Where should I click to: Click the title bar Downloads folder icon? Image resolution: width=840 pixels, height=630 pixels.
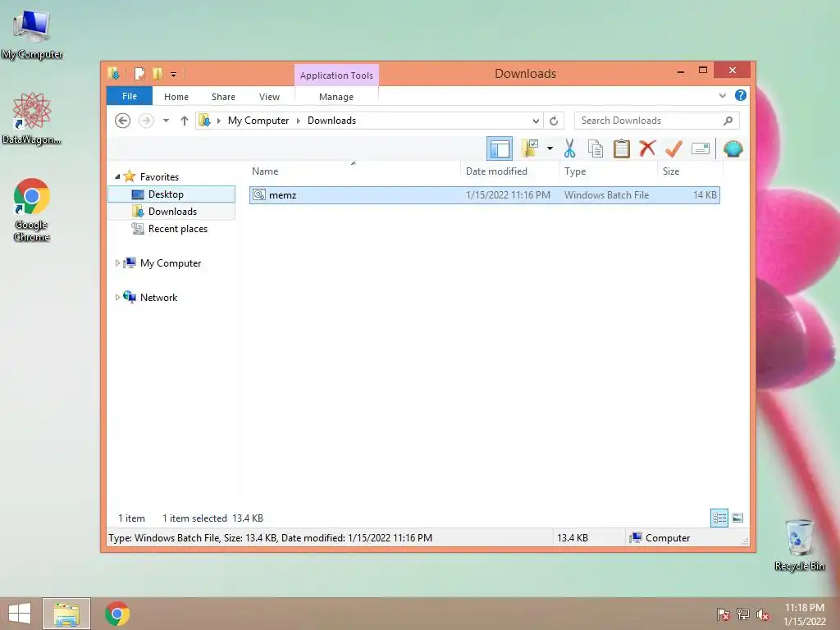click(x=113, y=73)
